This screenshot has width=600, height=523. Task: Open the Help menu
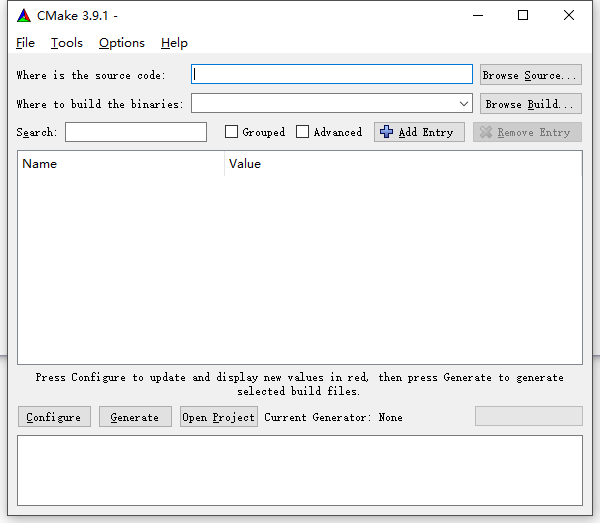[x=174, y=43]
